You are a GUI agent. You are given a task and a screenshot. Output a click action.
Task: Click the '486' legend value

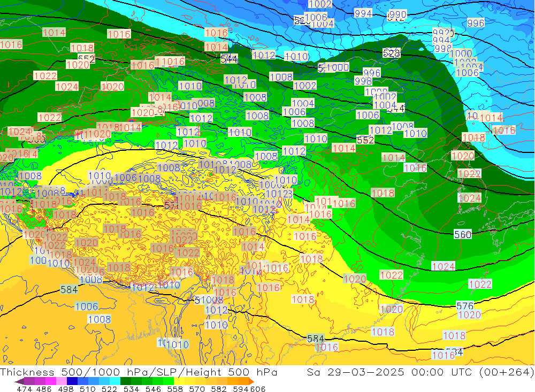pyautogui.click(x=44, y=389)
